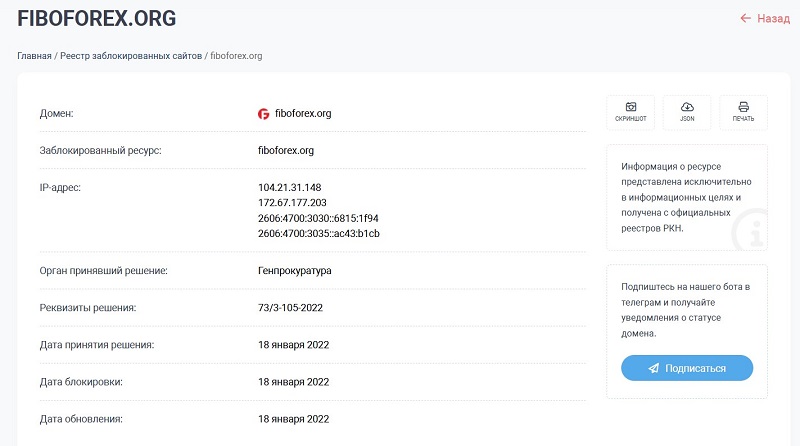Click the domain name in the Домен row
Screen dimensions: 800x446
[x=303, y=114]
